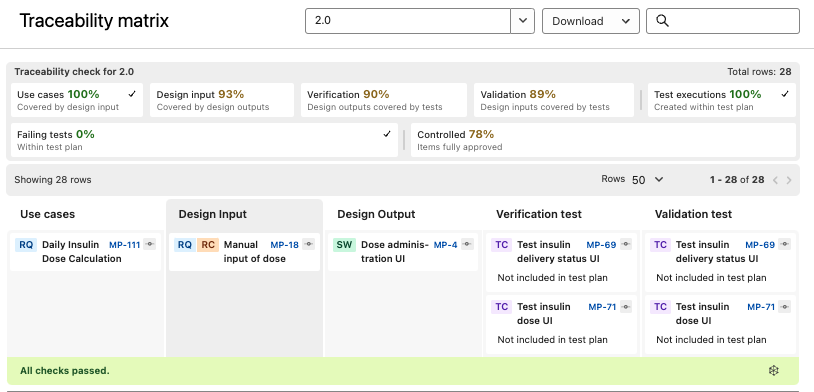Viewport: 814px width, 392px height.
Task: Select the Test executions 100% check card
Action: tap(722, 100)
